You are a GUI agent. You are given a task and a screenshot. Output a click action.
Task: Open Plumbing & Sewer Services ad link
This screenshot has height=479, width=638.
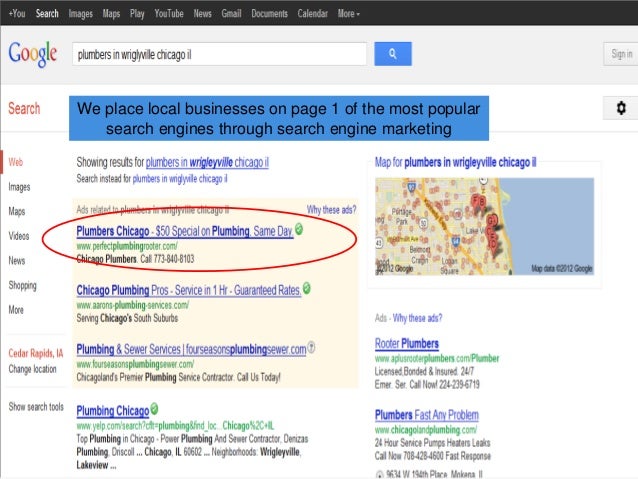pyautogui.click(x=191, y=349)
